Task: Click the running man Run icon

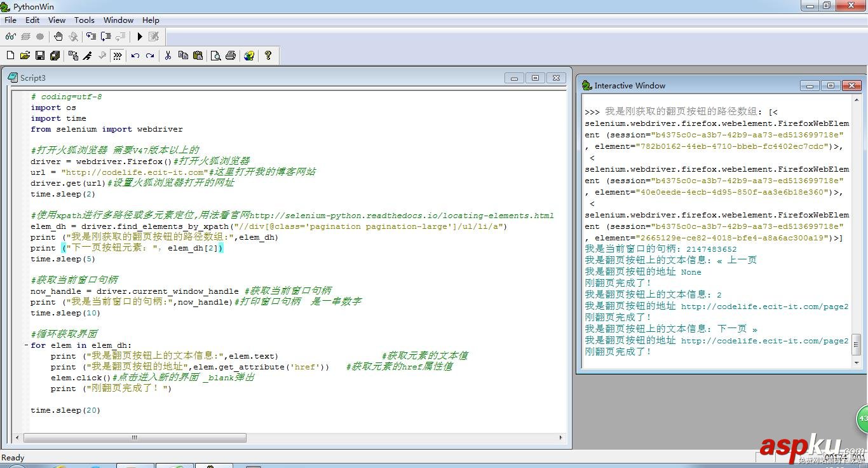Action: 88,56
